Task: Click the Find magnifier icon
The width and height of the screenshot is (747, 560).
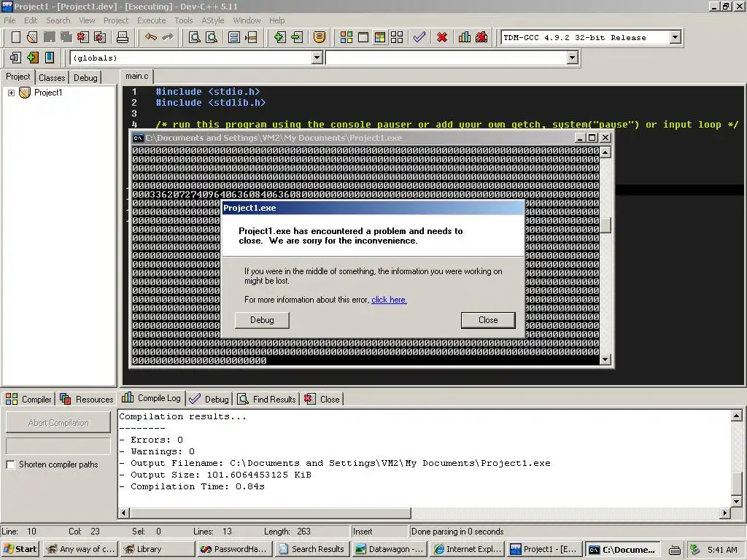Action: click(194, 37)
